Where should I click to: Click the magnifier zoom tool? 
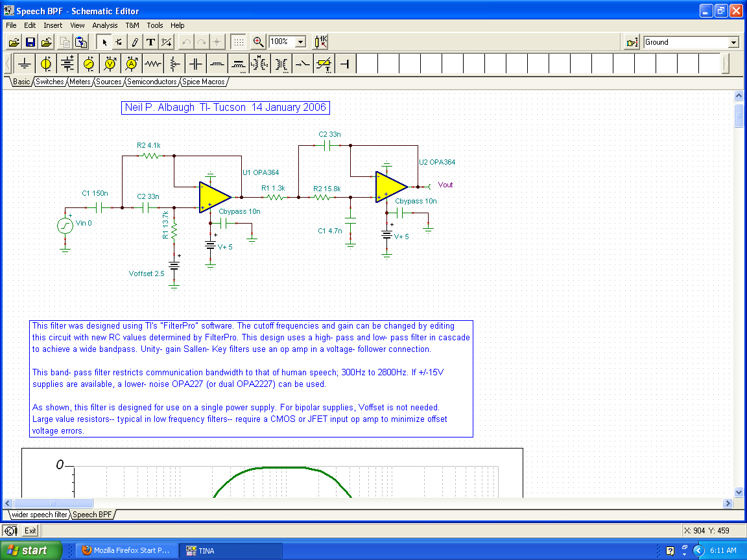pyautogui.click(x=257, y=42)
